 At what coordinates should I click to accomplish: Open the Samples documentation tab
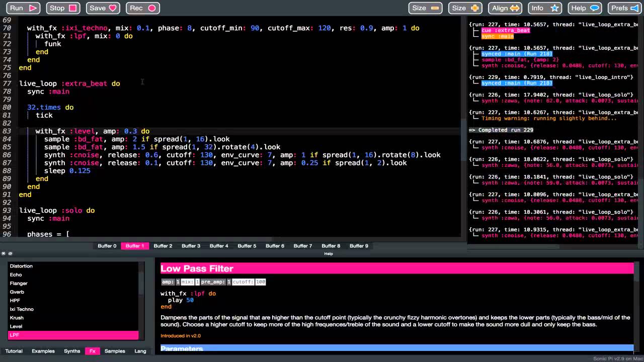point(114,351)
